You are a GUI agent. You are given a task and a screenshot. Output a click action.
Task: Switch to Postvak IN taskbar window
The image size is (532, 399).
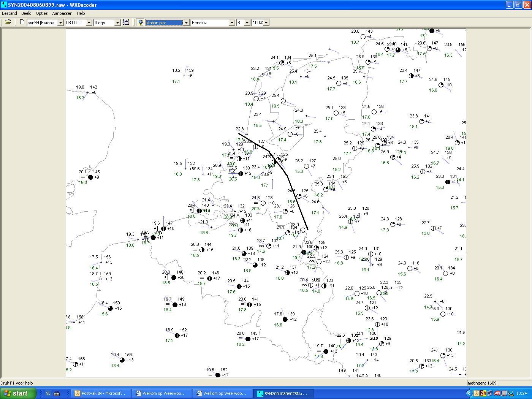[x=100, y=393]
